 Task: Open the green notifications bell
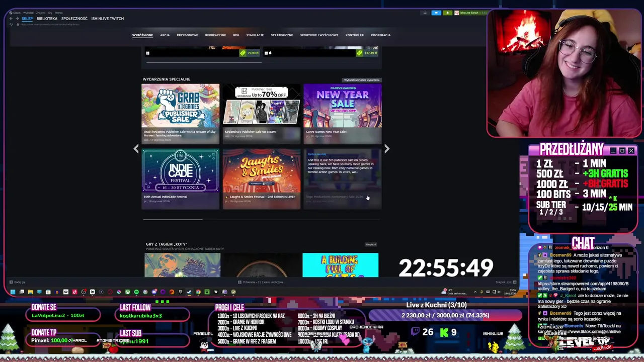(x=447, y=13)
